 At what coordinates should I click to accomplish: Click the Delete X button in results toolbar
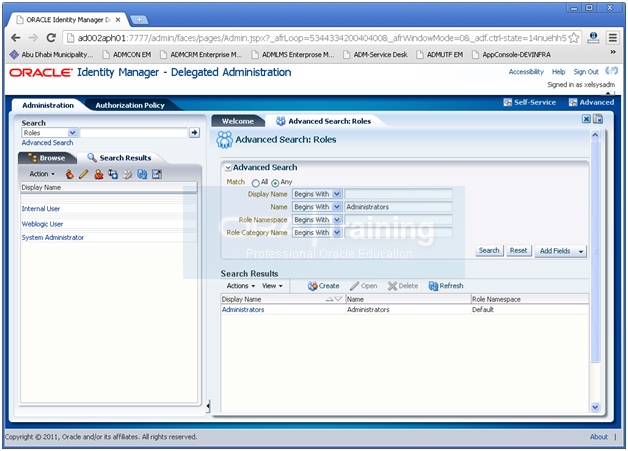coord(403,286)
